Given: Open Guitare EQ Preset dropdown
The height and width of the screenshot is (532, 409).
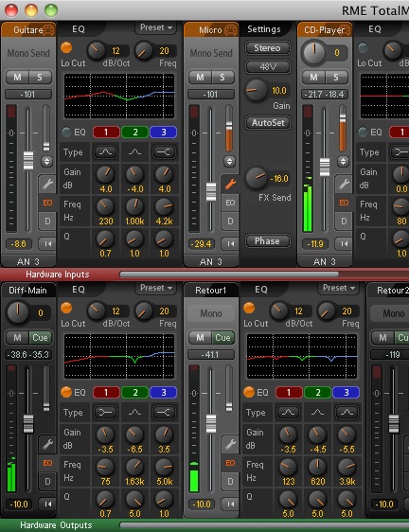Looking at the screenshot, I should 156,27.
